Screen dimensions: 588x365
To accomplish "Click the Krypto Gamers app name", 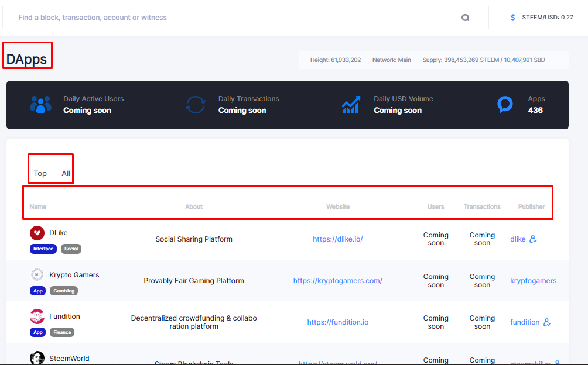I will point(74,275).
